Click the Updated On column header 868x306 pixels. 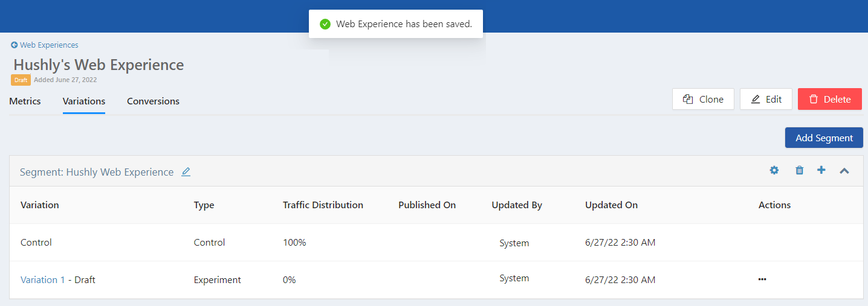(611, 205)
